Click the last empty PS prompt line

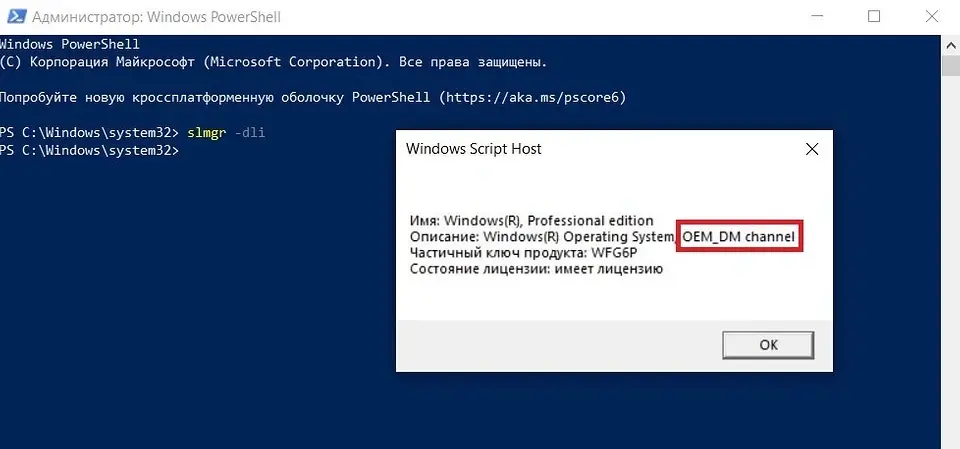90,150
